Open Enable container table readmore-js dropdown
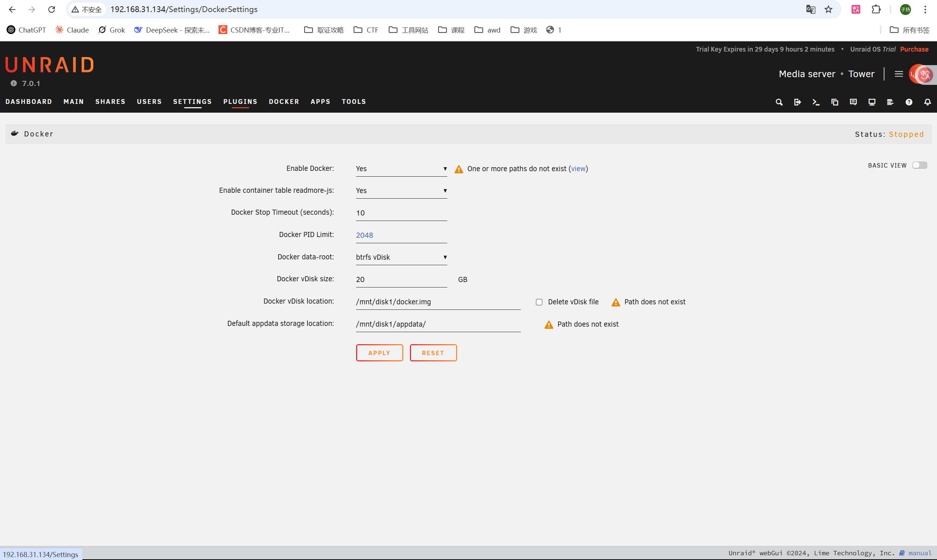The image size is (937, 560). point(401,191)
